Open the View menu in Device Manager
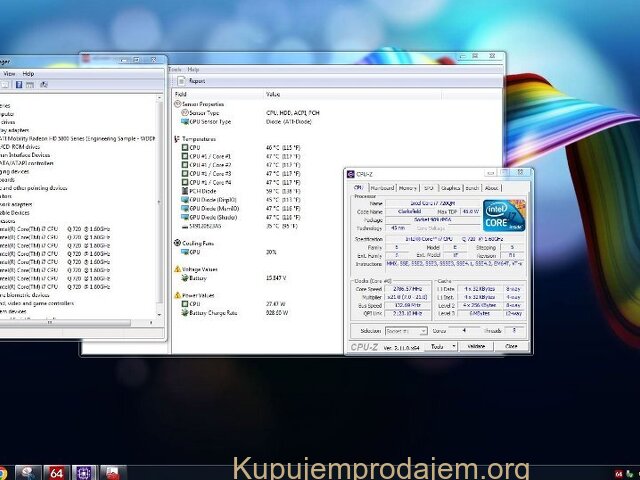Screen dimensions: 640x480 point(9,73)
